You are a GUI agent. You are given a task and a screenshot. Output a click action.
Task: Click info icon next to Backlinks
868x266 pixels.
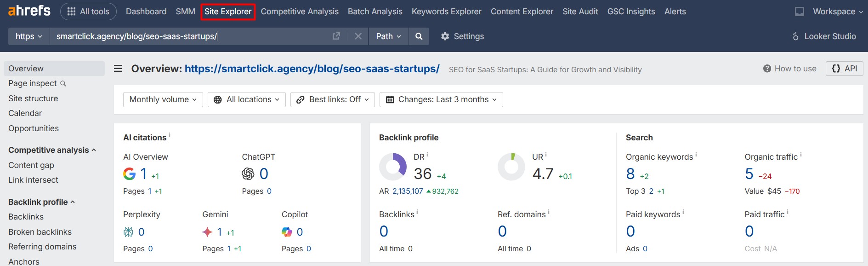417,212
